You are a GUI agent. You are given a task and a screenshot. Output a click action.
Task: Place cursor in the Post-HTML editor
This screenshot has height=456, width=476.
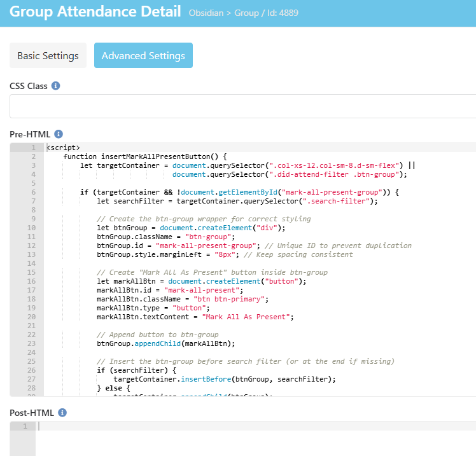(x=256, y=438)
